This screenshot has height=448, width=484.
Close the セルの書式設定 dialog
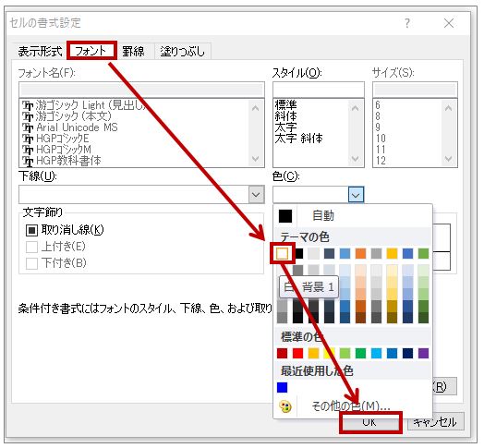point(449,23)
